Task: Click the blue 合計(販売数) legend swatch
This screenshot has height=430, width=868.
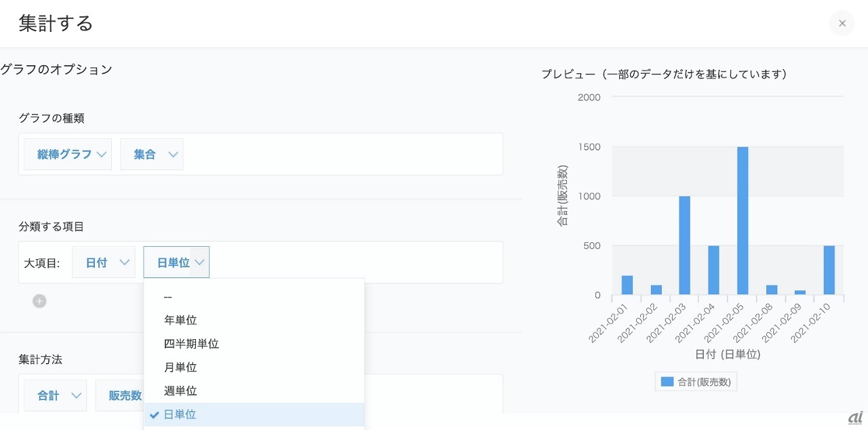Action: coord(667,382)
